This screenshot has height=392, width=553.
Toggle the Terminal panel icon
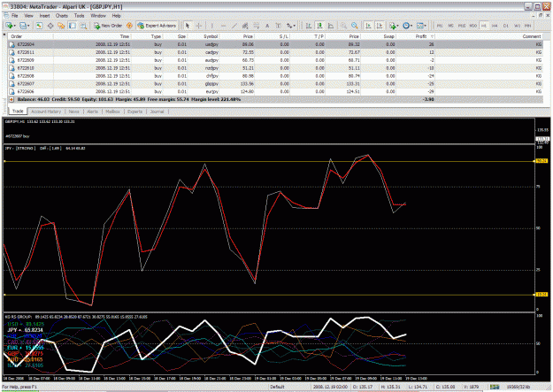[73, 26]
